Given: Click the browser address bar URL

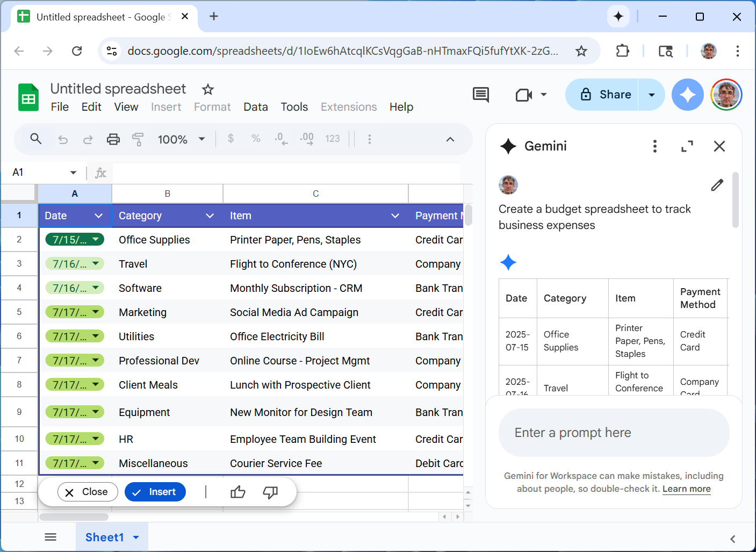Looking at the screenshot, I should coord(343,51).
